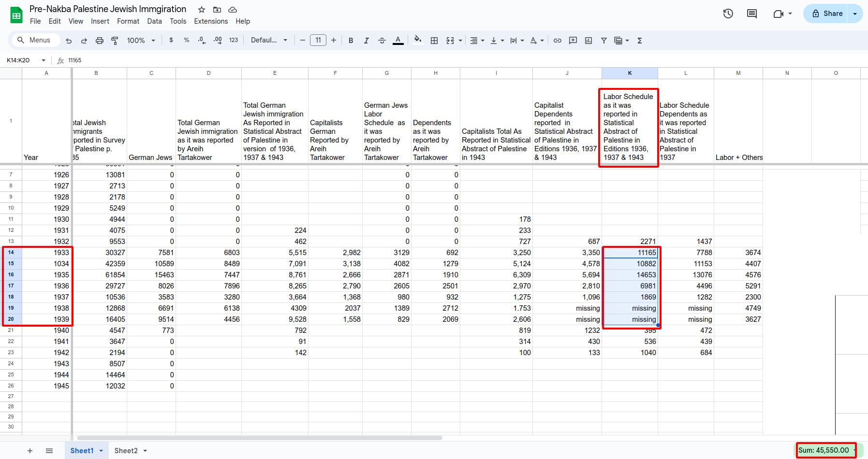Click the document title text
The height and width of the screenshot is (459, 868).
click(x=108, y=9)
